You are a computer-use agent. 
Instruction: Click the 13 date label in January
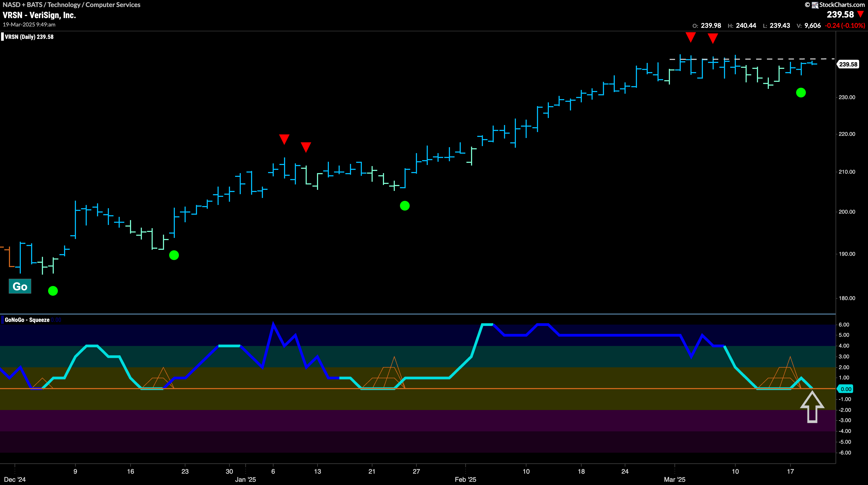(x=318, y=471)
